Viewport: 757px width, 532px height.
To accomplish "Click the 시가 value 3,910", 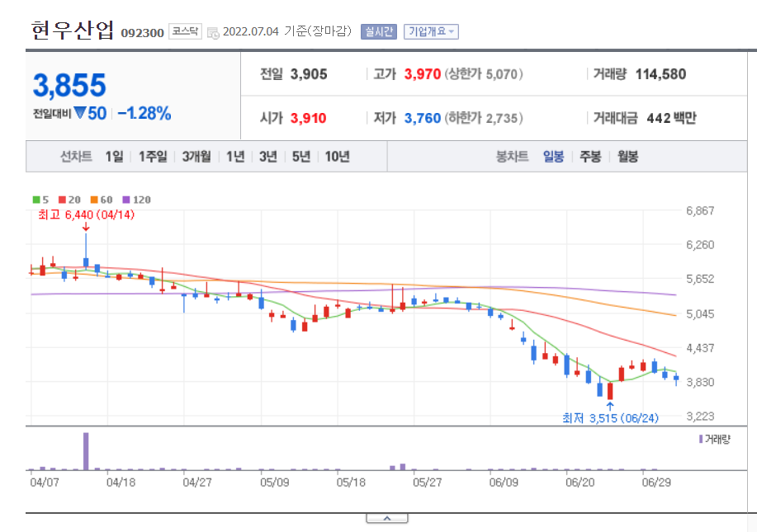I will 308,118.
